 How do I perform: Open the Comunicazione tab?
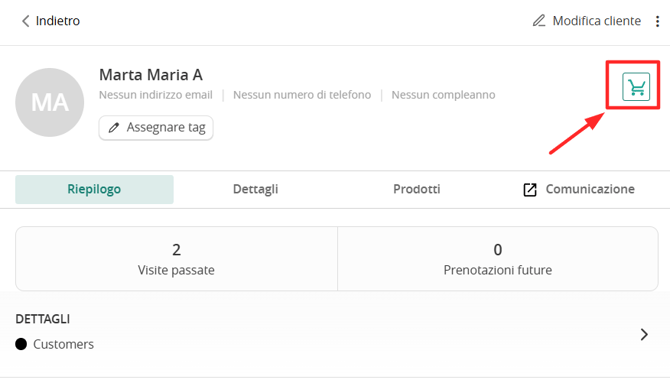(x=579, y=189)
